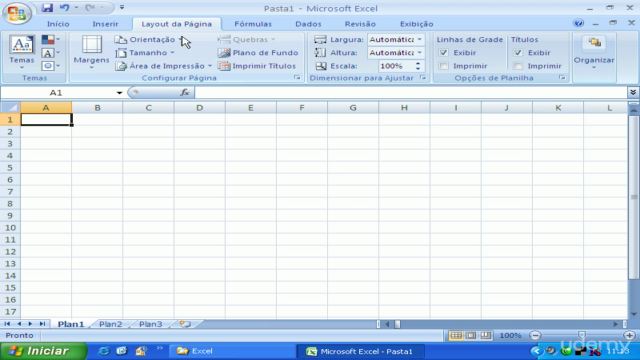Go to last sheet navigation arrow

[x=42, y=324]
